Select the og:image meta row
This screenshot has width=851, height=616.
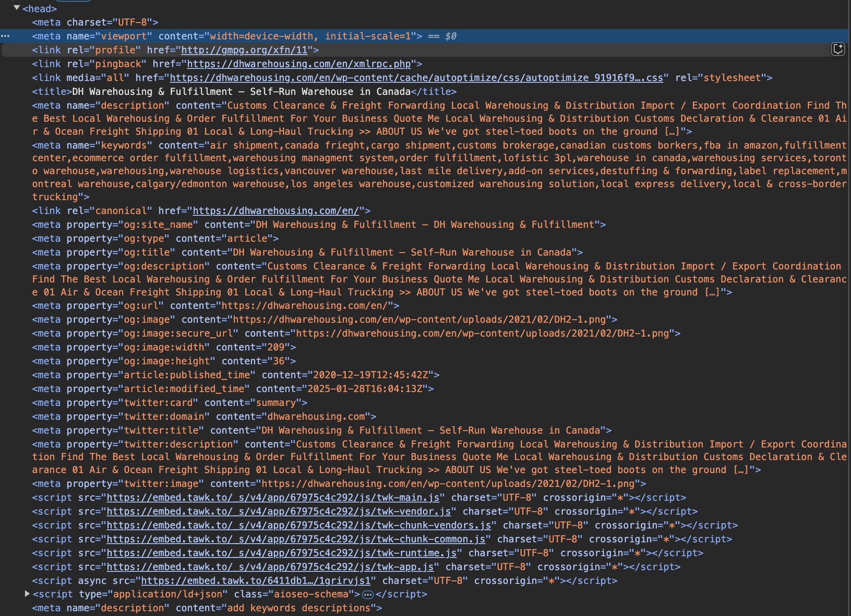click(x=325, y=319)
